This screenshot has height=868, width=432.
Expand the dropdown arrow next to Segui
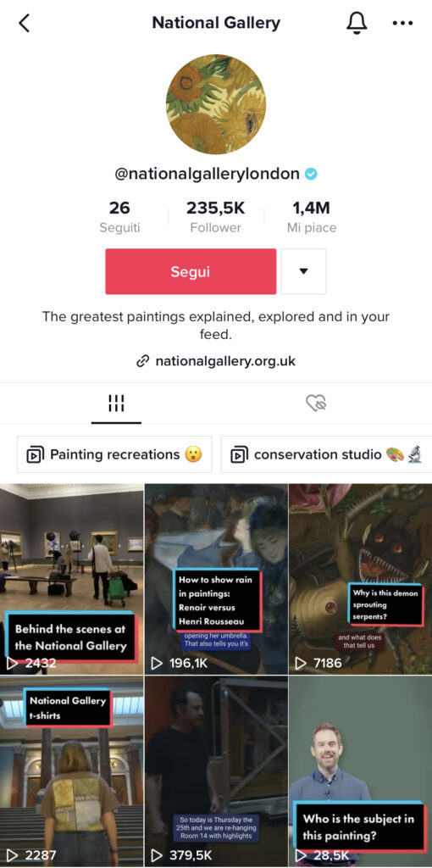pyautogui.click(x=303, y=271)
